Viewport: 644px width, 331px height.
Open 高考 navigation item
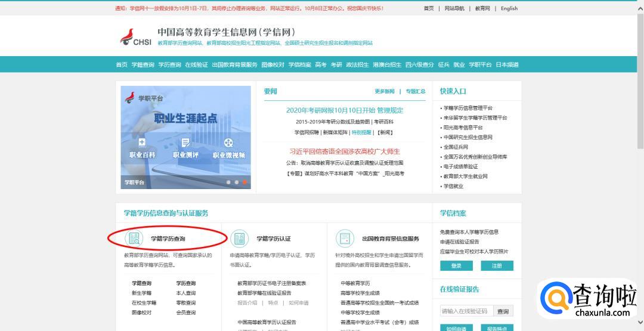coord(321,65)
